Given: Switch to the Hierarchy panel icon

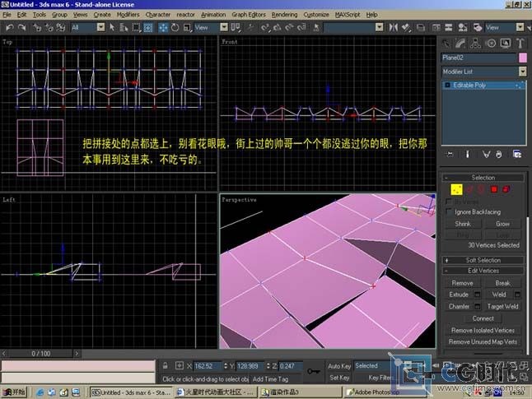Looking at the screenshot, I should (476, 44).
